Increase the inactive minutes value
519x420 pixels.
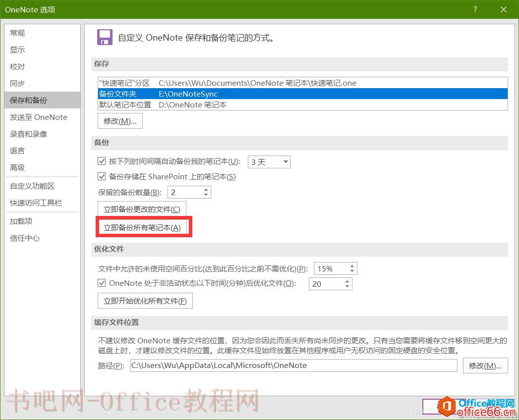click(347, 281)
